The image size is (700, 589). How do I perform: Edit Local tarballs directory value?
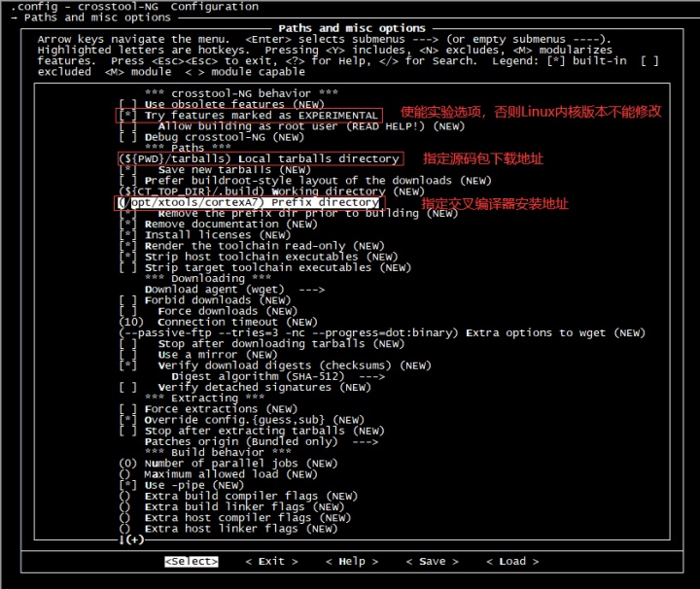[259, 158]
